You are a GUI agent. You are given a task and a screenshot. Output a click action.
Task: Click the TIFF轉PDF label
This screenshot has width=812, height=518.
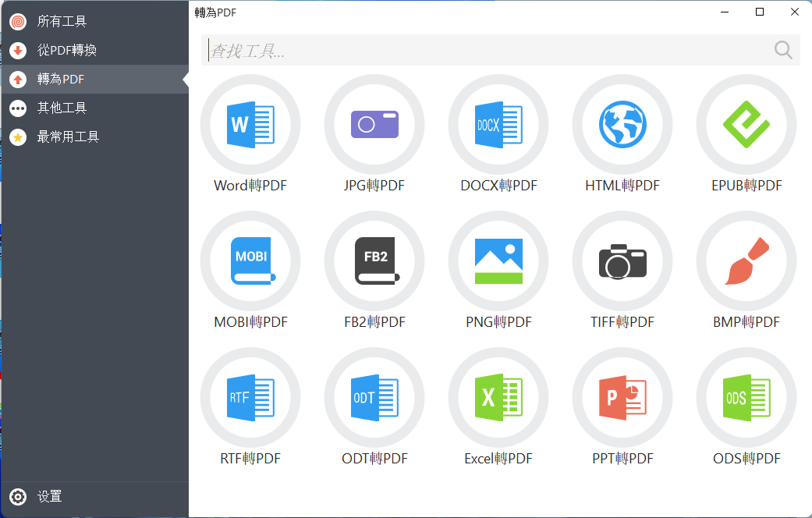click(622, 322)
